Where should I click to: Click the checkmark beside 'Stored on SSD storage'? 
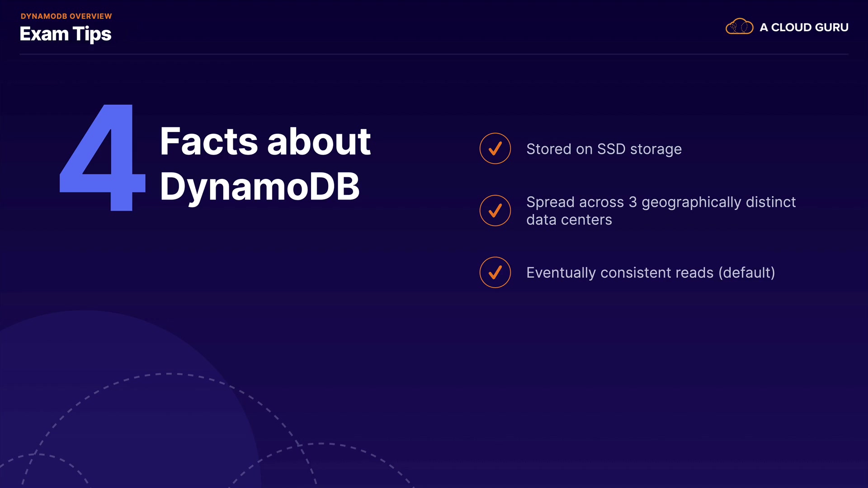[x=495, y=148]
